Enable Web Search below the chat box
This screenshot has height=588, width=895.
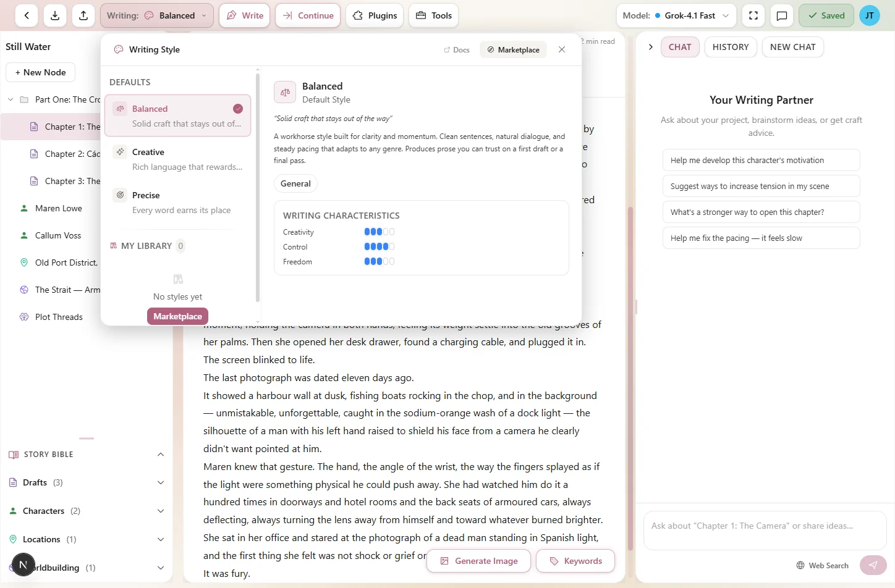(822, 565)
